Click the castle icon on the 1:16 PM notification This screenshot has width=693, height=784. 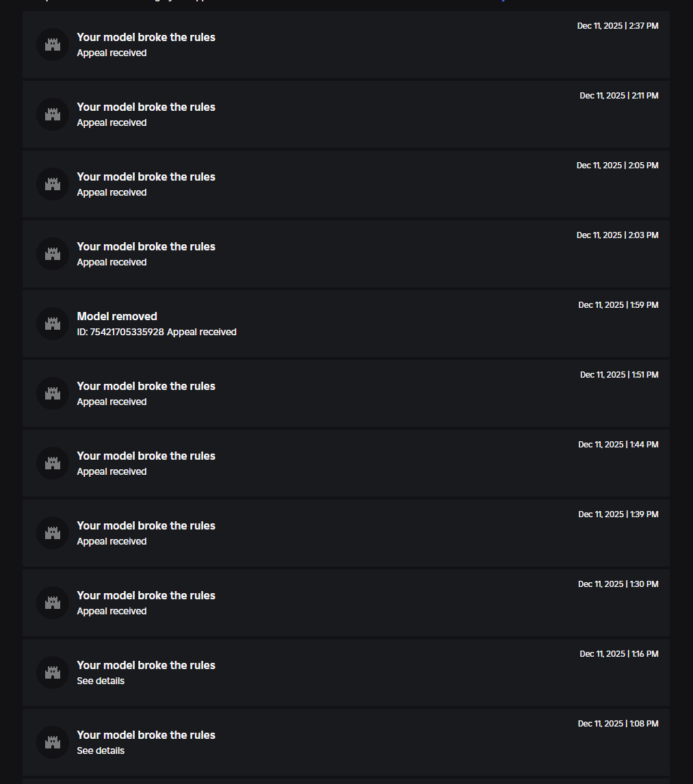click(x=53, y=672)
